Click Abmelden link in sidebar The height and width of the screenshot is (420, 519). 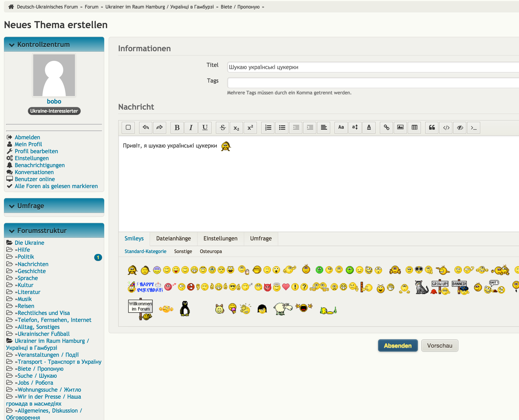27,137
